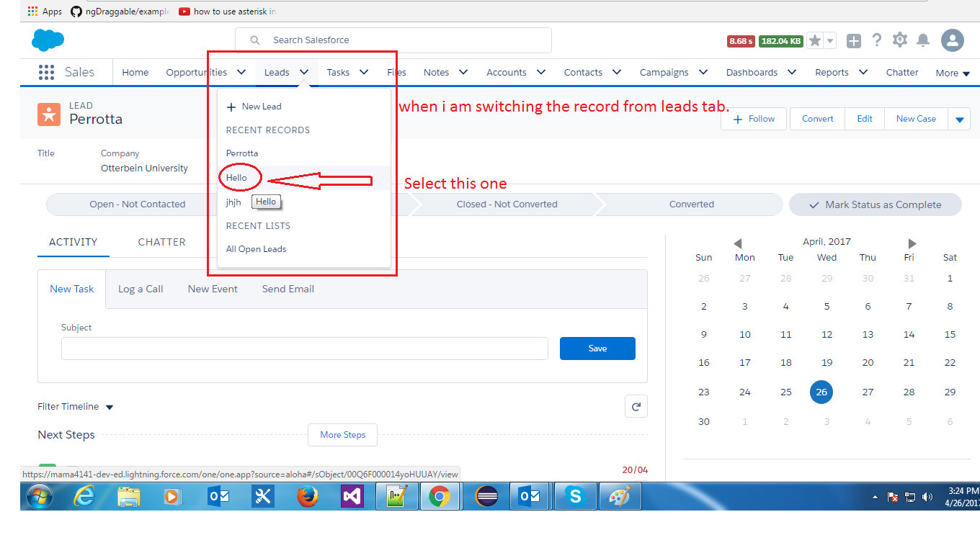Expand the Notes tab dropdown chevron
Screen dimensions: 980x553
click(463, 72)
